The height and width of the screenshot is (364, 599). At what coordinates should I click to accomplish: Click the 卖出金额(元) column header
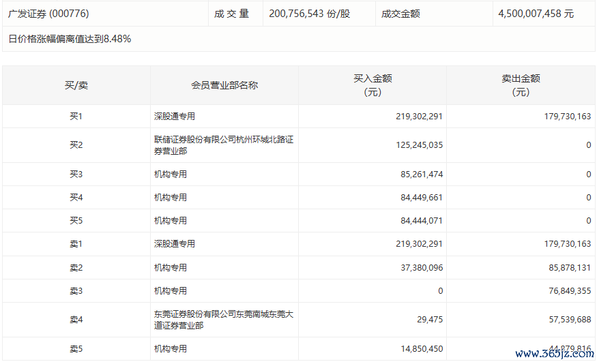pyautogui.click(x=521, y=85)
